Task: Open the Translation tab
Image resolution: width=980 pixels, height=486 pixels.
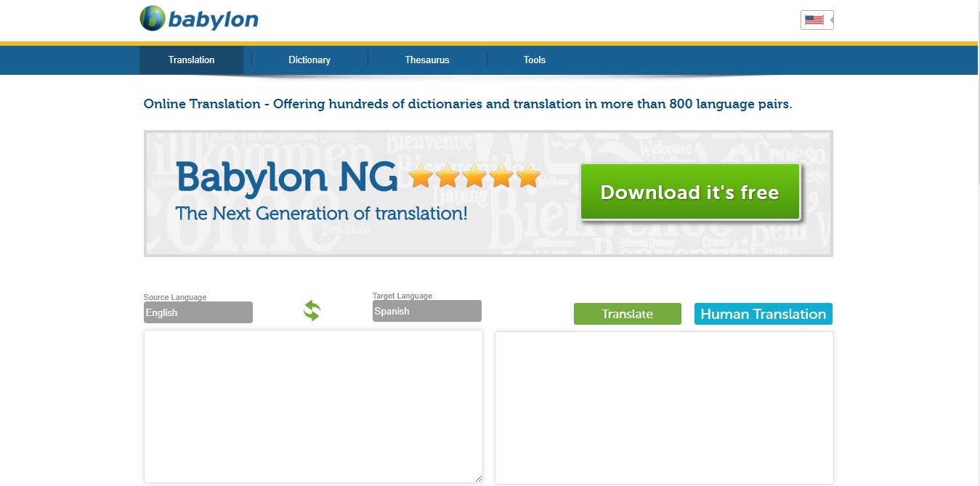Action: pos(191,60)
